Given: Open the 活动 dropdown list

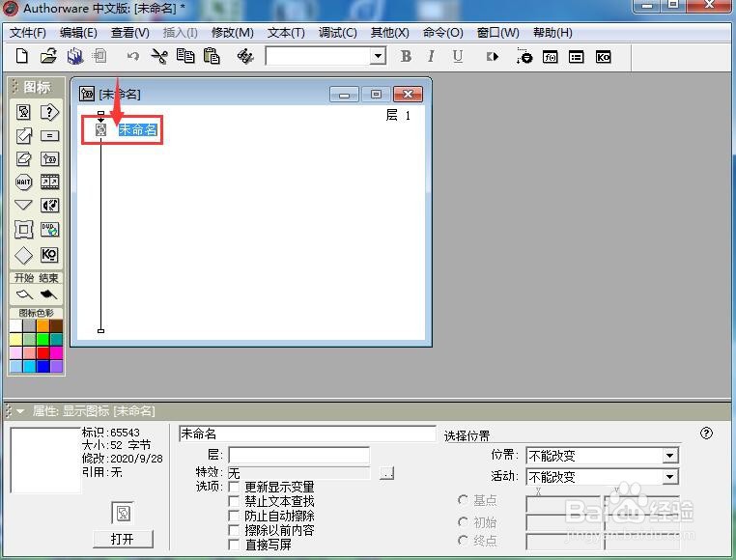Looking at the screenshot, I should pyautogui.click(x=669, y=477).
